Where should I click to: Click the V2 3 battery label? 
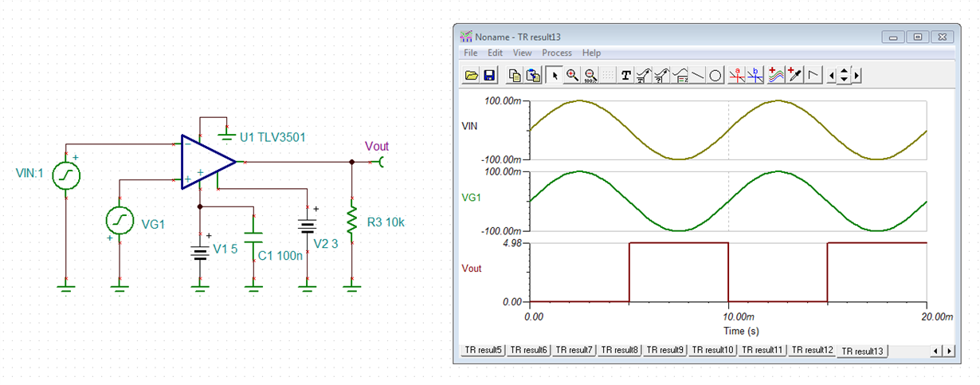point(326,243)
